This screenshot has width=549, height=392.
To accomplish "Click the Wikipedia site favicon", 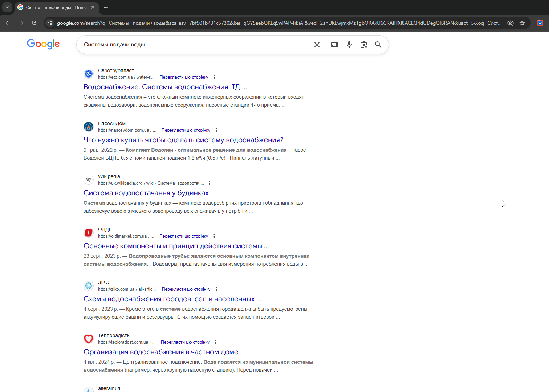I will (89, 180).
